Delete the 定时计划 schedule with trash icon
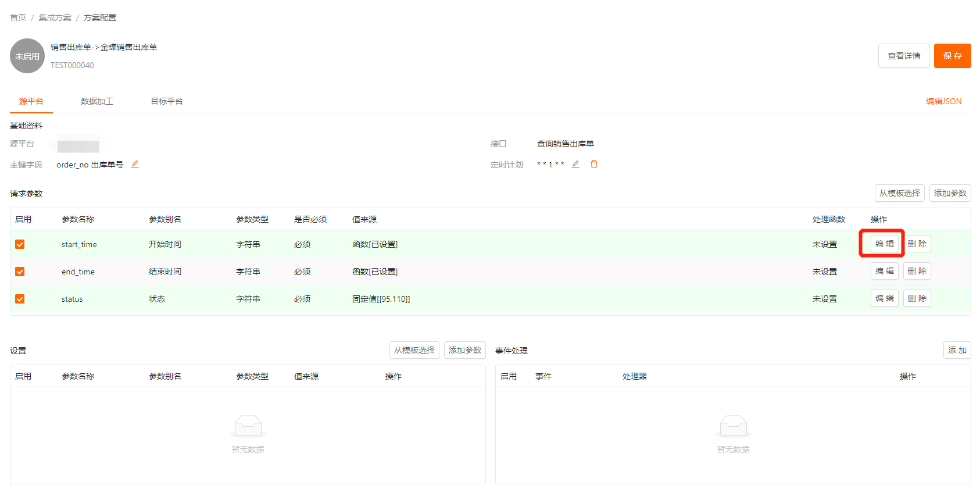The height and width of the screenshot is (489, 980). 594,165
